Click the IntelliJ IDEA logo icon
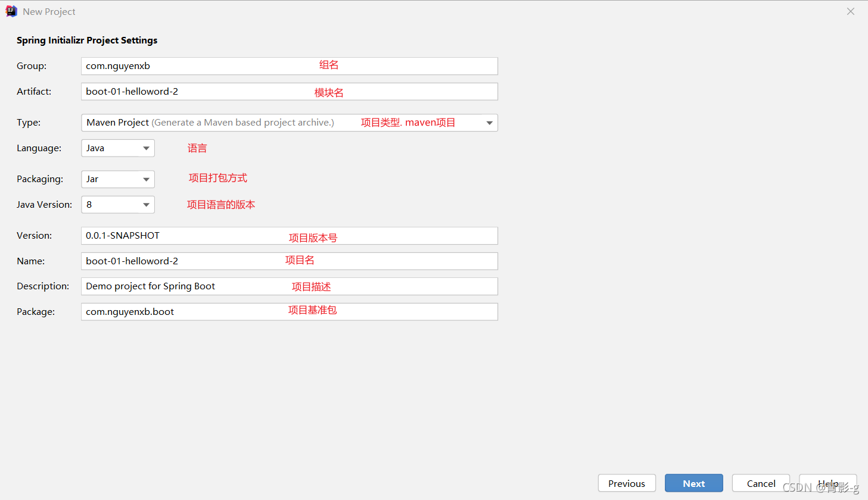The image size is (868, 500). (11, 11)
